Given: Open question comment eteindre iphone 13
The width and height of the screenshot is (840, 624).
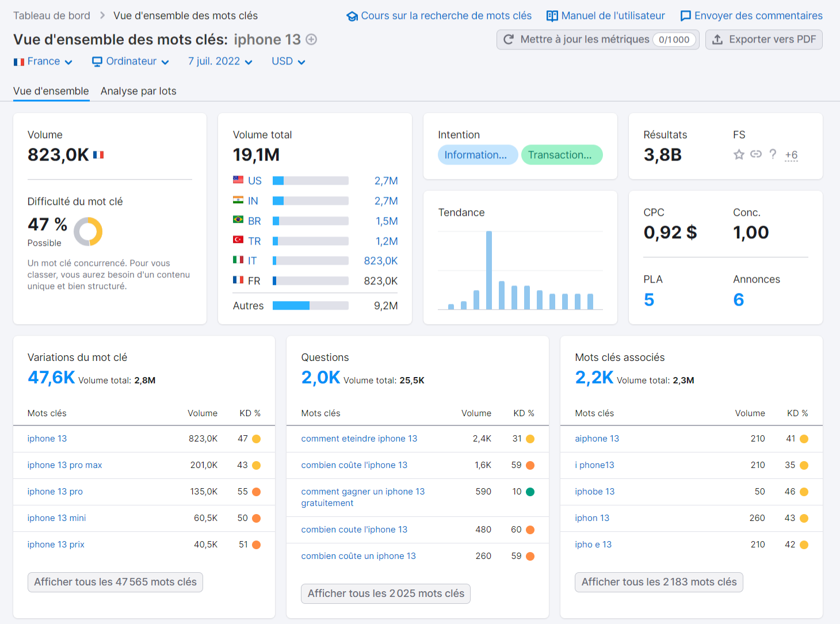Looking at the screenshot, I should [x=359, y=439].
